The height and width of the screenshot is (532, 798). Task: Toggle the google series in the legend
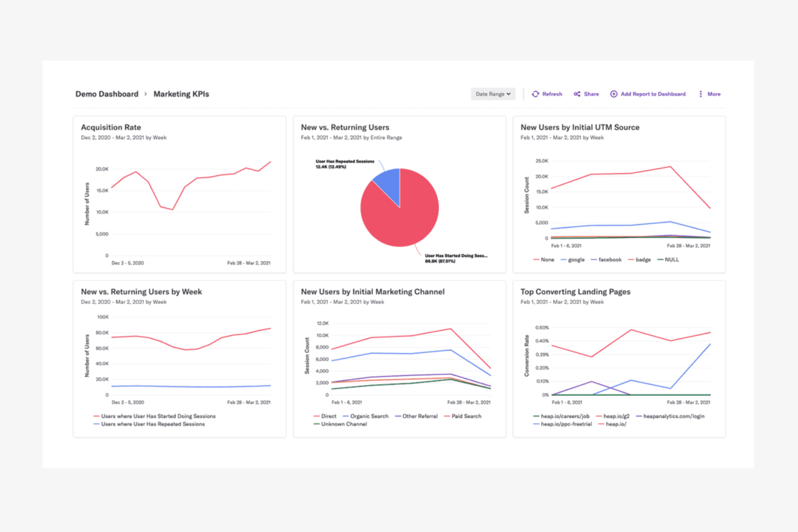click(573, 260)
